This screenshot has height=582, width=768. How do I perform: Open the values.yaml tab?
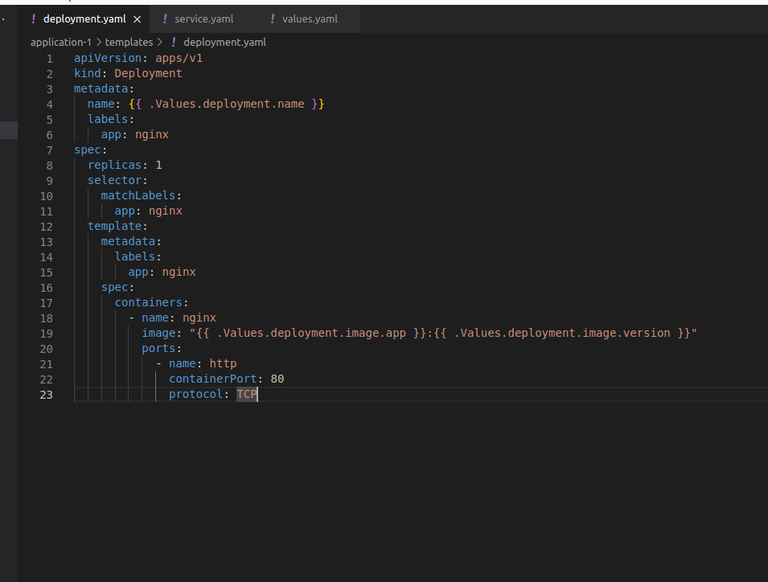(309, 19)
